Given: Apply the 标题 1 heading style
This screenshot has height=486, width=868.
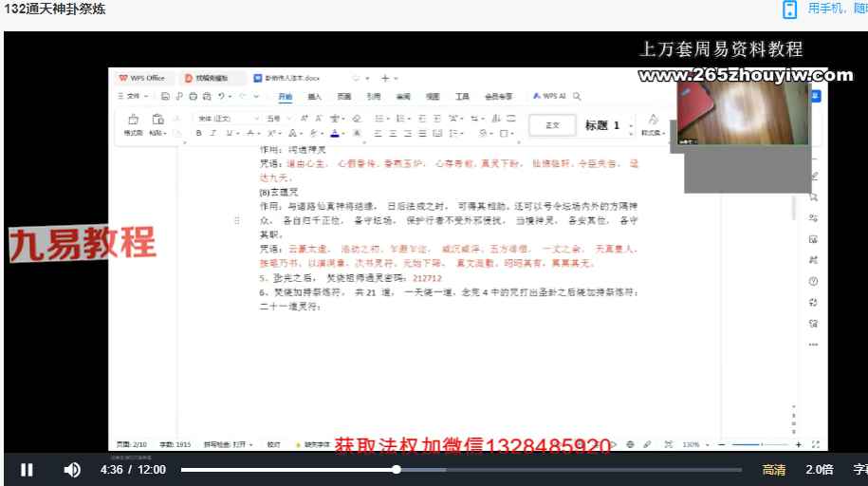Looking at the screenshot, I should pos(602,125).
